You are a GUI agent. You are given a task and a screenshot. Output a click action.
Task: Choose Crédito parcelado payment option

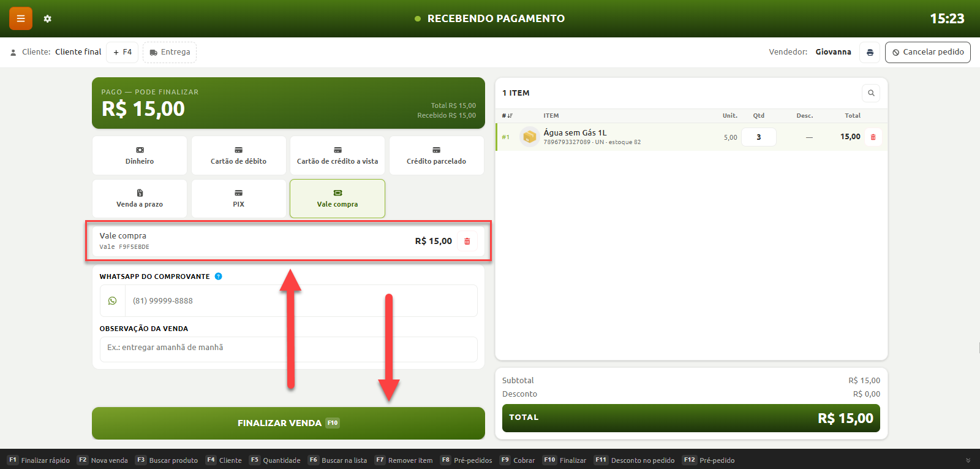click(x=437, y=156)
